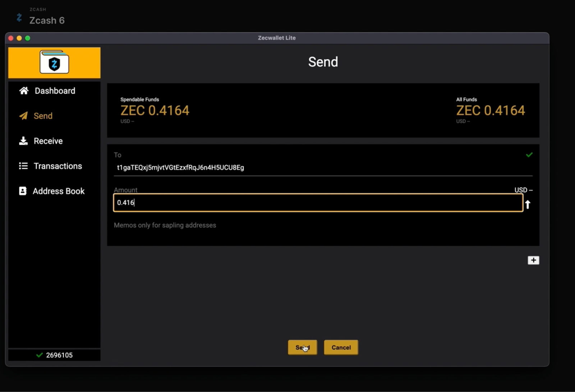
Task: Click the Send button to submit
Action: click(302, 347)
